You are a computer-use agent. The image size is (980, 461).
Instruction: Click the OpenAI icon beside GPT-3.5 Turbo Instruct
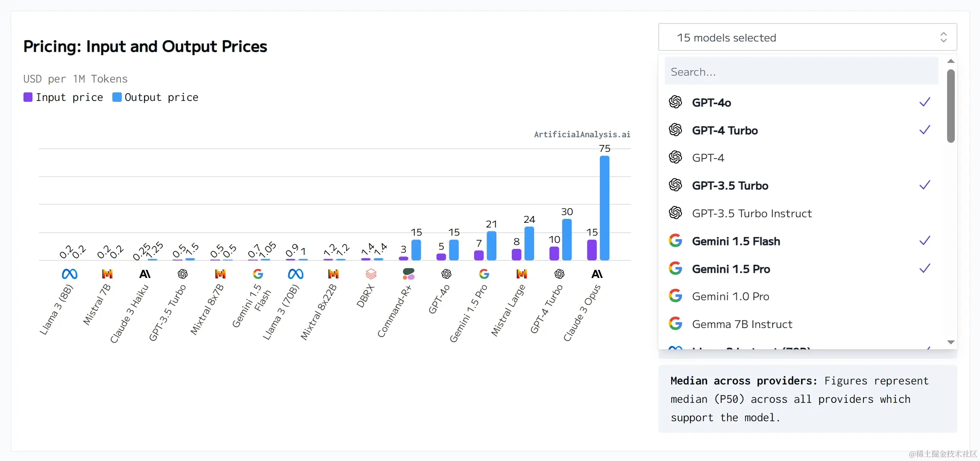675,213
